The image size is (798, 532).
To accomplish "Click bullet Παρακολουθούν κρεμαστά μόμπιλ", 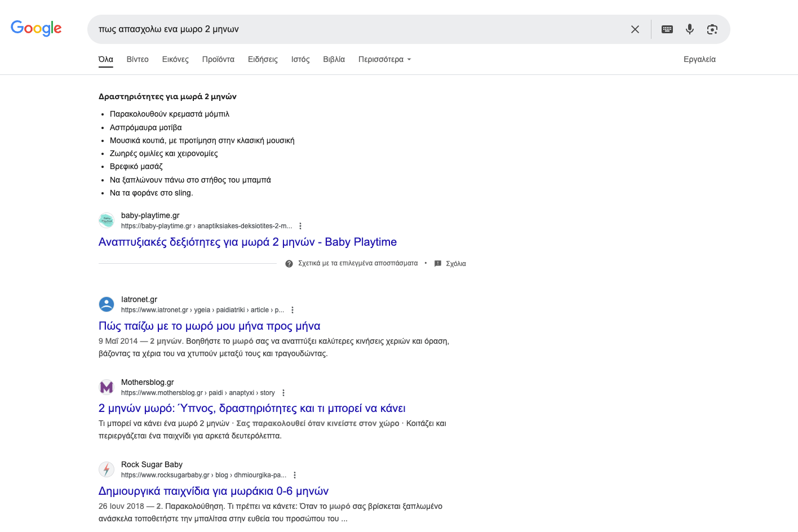I will [x=170, y=114].
